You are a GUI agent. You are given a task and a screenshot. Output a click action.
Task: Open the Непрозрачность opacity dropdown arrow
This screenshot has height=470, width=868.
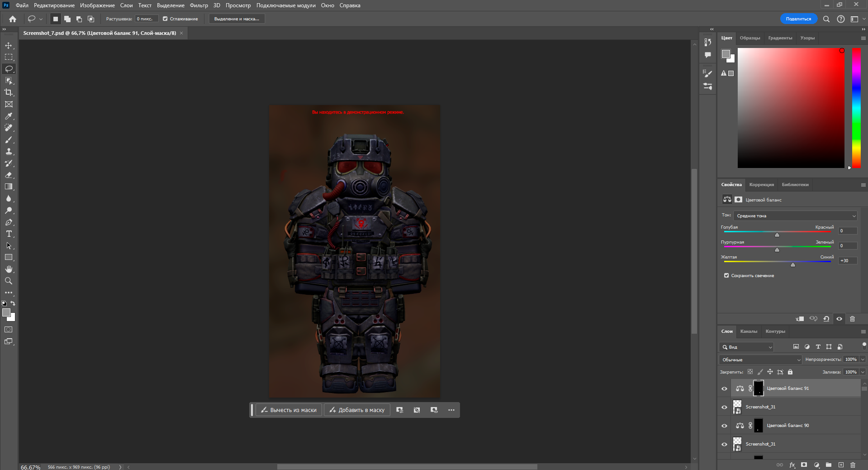click(x=863, y=360)
